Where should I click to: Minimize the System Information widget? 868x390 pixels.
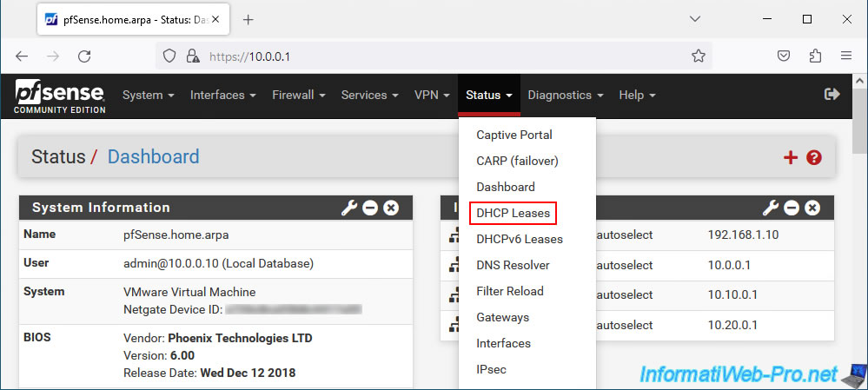[370, 208]
